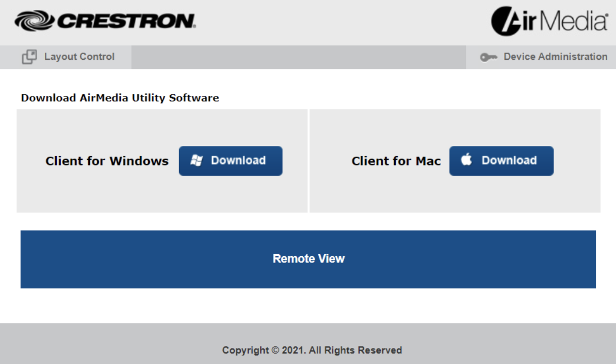Click the Apple logo icon in Download button
616x364 pixels.
(x=466, y=160)
